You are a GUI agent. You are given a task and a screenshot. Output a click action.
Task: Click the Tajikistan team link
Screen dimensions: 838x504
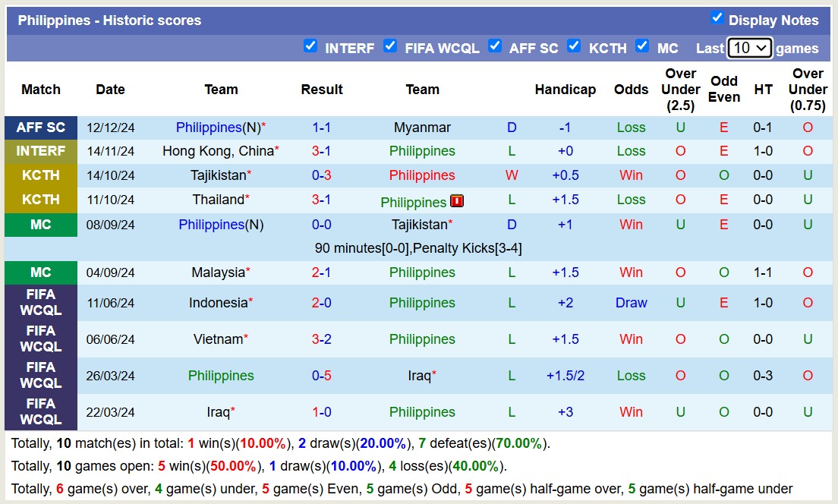(x=219, y=175)
